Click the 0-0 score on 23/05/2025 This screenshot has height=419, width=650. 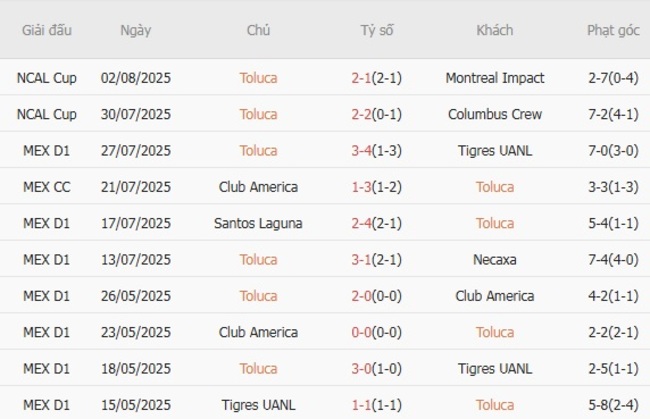point(363,332)
